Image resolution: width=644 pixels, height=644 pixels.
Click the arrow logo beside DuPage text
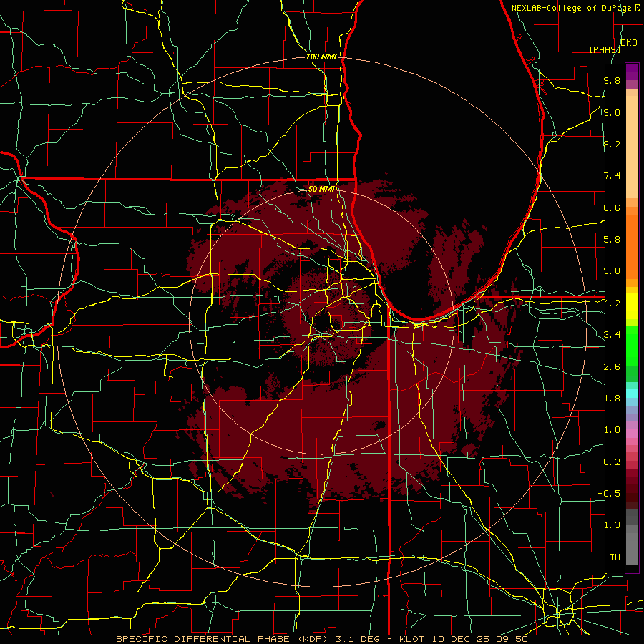tap(638, 8)
